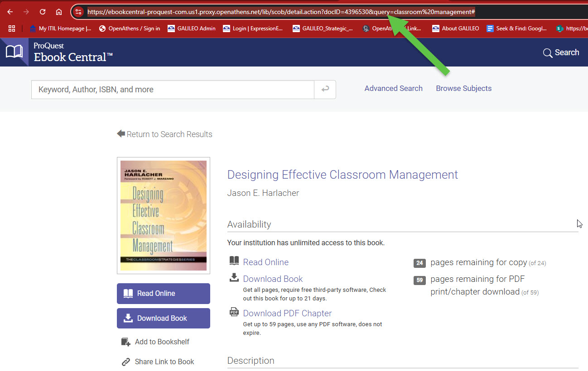Open Browse Subjects
Screen dimensions: 588x371
pos(463,88)
